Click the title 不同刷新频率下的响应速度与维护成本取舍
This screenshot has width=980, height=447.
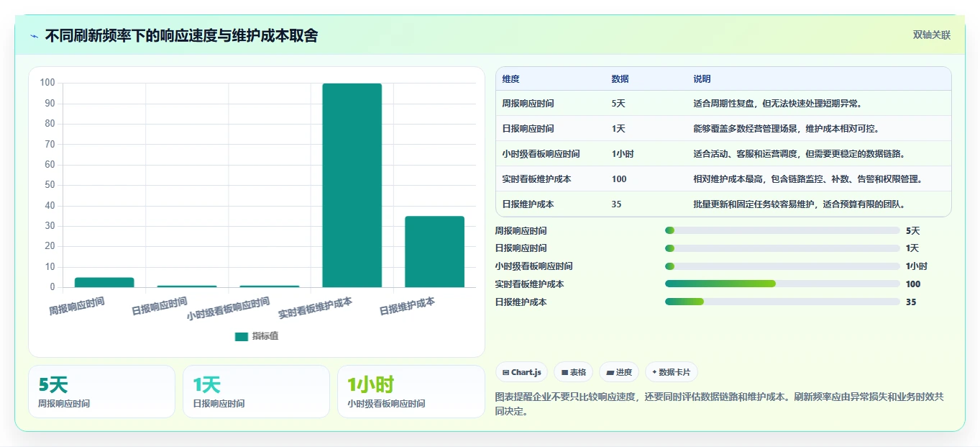point(181,35)
